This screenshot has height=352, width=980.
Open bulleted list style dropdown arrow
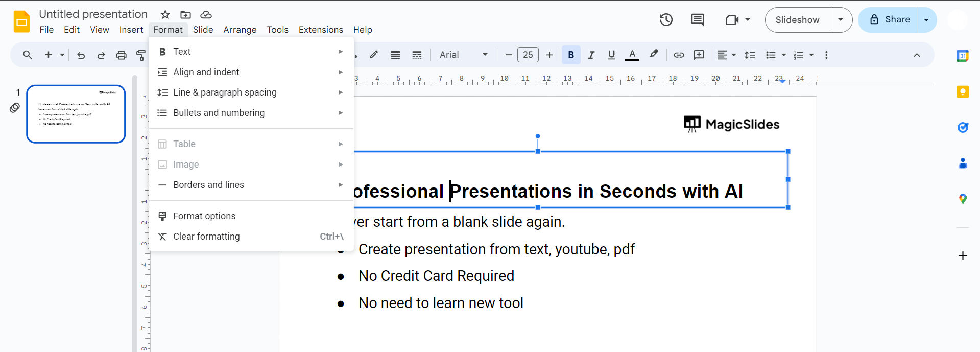click(x=784, y=55)
